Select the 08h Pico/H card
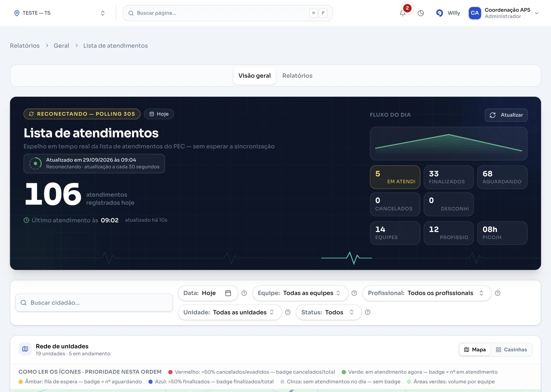This screenshot has height=392, width=551. (502, 233)
